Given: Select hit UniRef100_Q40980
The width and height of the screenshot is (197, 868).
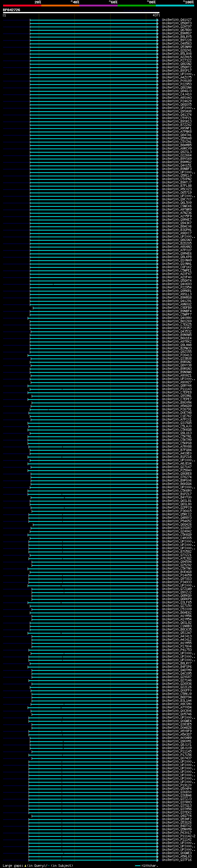Looking at the screenshot, I should coord(176,318).
